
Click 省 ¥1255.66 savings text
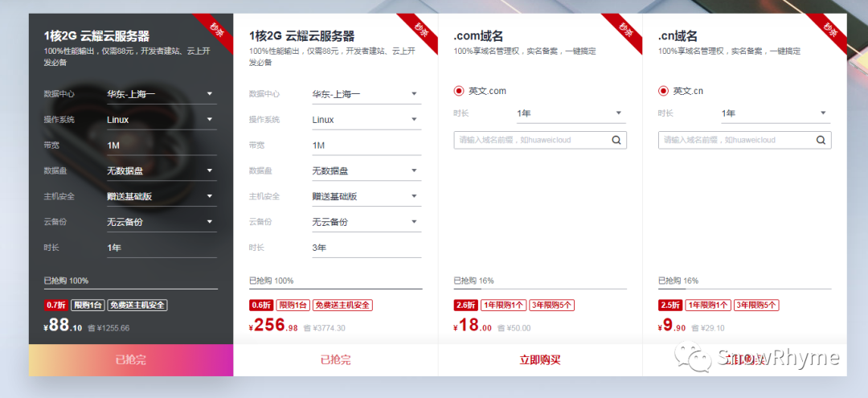click(108, 328)
